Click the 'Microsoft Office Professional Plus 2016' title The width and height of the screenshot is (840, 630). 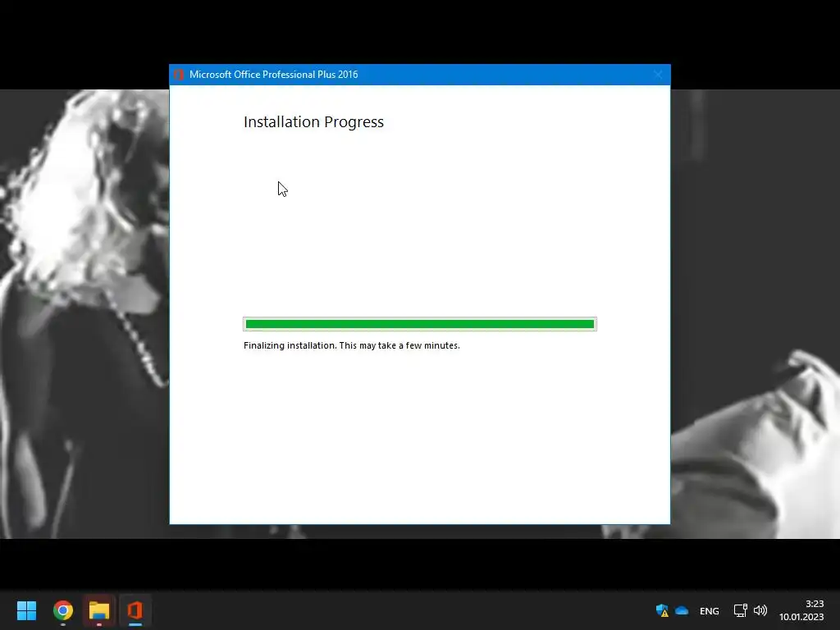(x=274, y=75)
